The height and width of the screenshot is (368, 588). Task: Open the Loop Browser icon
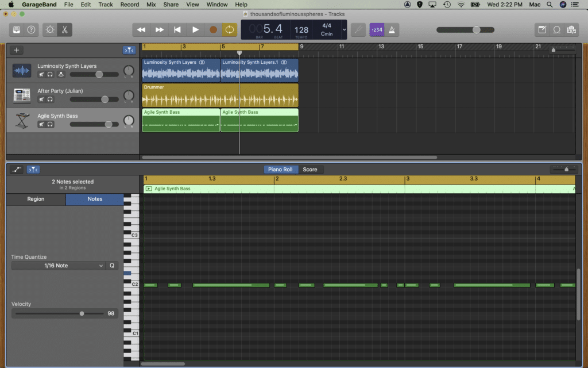(556, 29)
